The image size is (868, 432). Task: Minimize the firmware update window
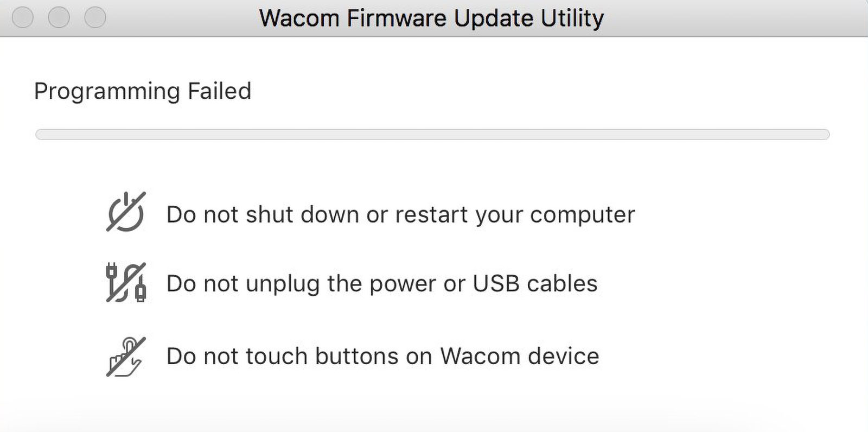(x=59, y=17)
